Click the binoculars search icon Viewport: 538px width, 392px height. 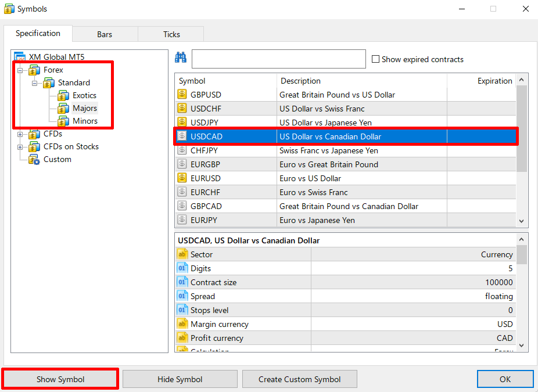[x=180, y=57]
